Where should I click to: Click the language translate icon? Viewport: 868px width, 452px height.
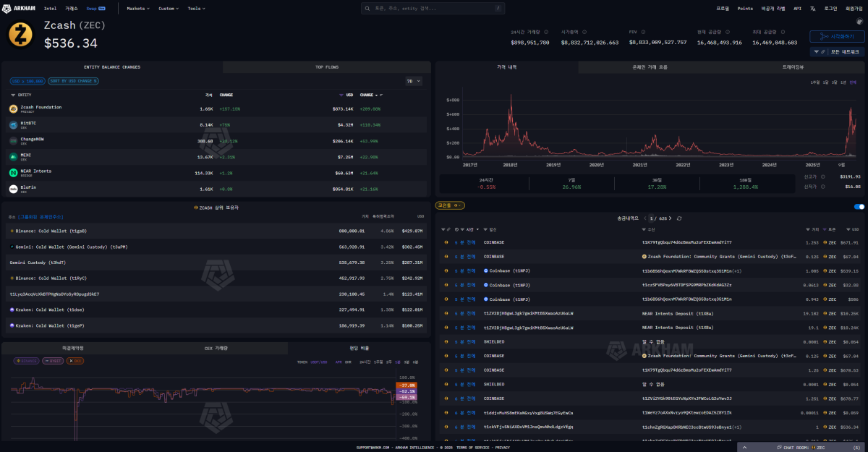pyautogui.click(x=813, y=9)
